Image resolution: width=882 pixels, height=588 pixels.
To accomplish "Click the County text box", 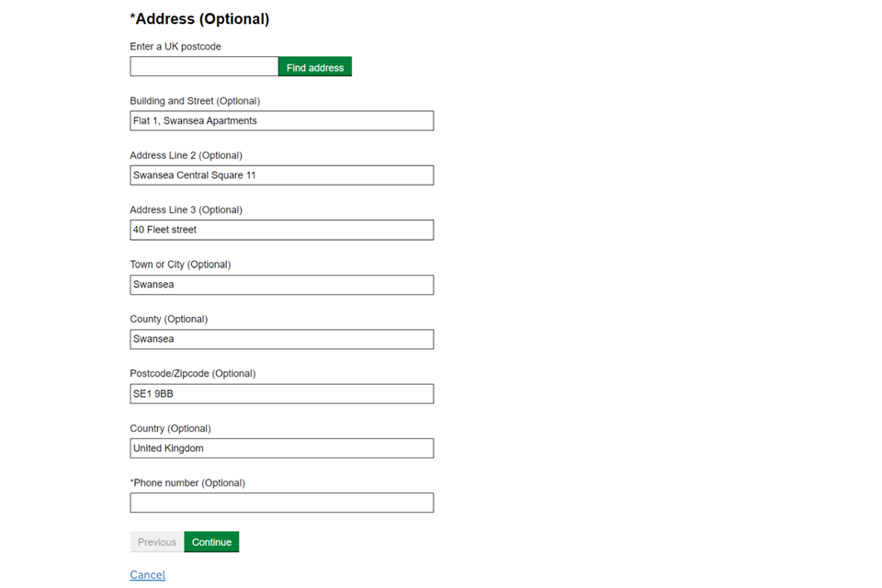I will [x=281, y=339].
